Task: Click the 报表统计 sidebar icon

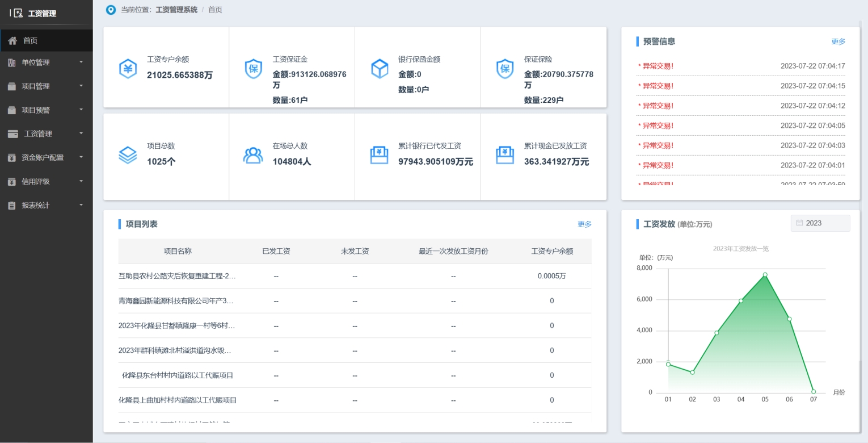Action: click(12, 205)
